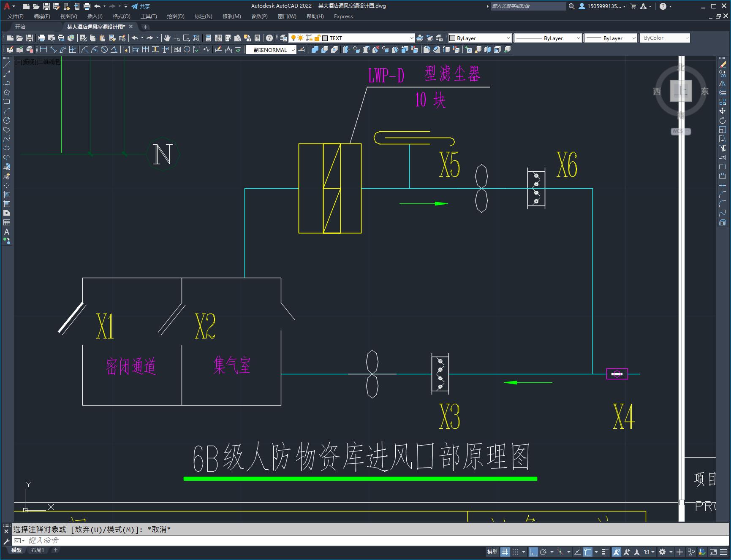Open the Customization menu icon in the status bar
Viewport: 731px width, 560px height.
point(723,552)
